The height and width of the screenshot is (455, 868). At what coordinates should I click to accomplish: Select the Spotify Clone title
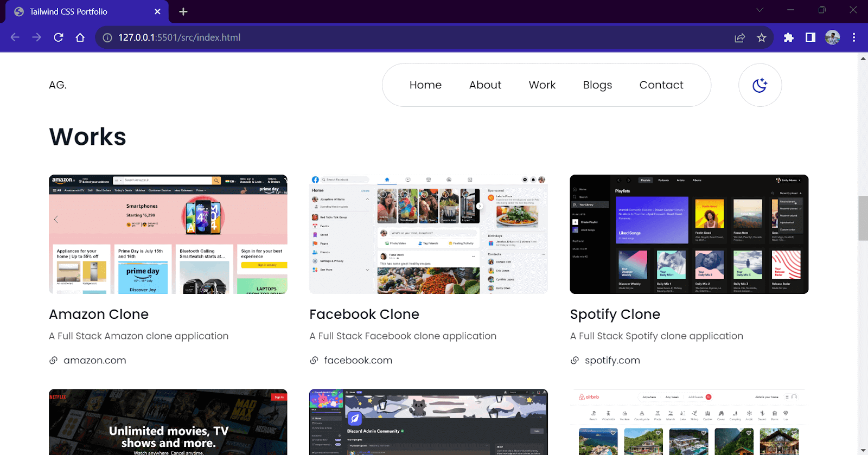pos(615,315)
